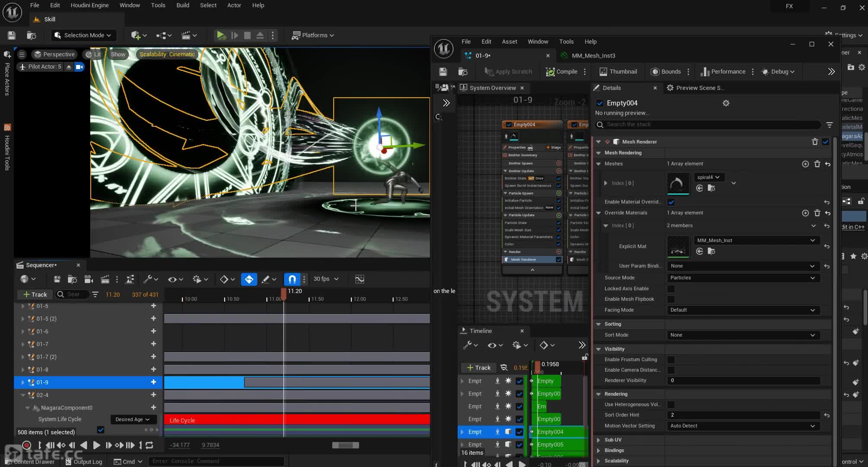Image resolution: width=868 pixels, height=467 pixels.
Task: Open the Build menu in main editor
Action: coord(183,5)
